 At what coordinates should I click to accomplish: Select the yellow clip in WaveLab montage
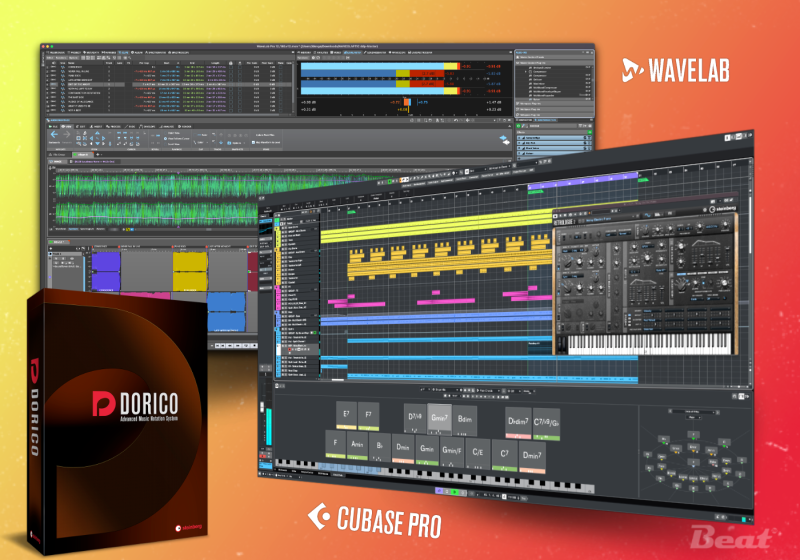pyautogui.click(x=190, y=271)
